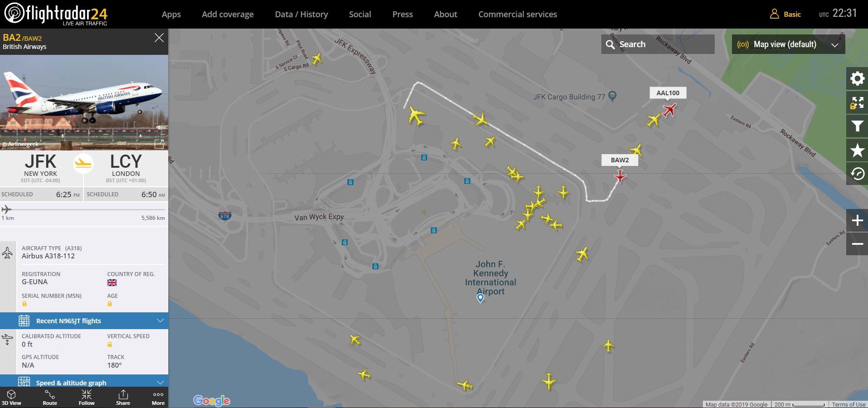The image size is (868, 408).
Task: Open the Social menu
Action: [360, 14]
